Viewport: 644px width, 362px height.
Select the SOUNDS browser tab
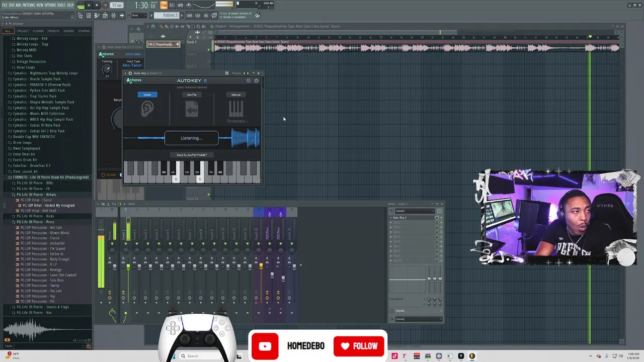coord(68,31)
